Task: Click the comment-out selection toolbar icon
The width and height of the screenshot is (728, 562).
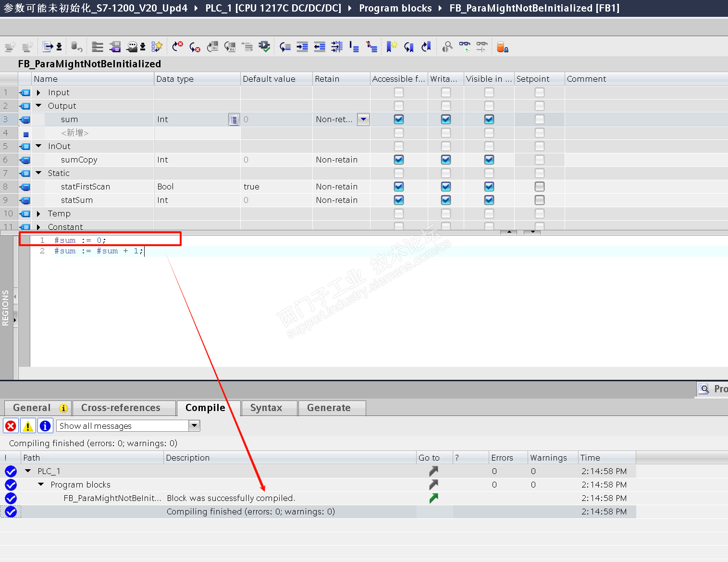Action: (354, 47)
